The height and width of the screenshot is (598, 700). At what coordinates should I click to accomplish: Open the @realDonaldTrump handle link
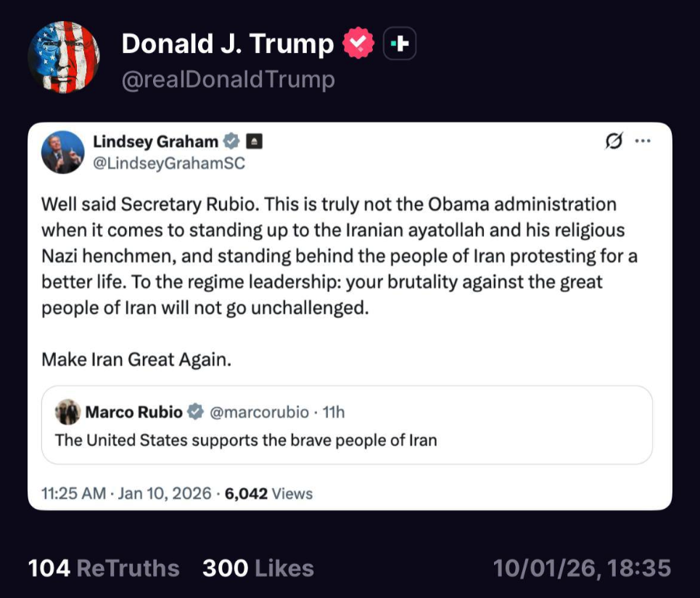click(x=228, y=80)
